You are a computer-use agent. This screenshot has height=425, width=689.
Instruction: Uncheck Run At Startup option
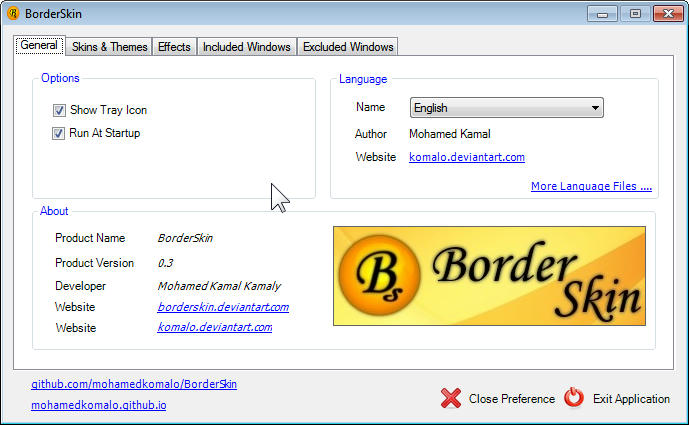tap(58, 133)
